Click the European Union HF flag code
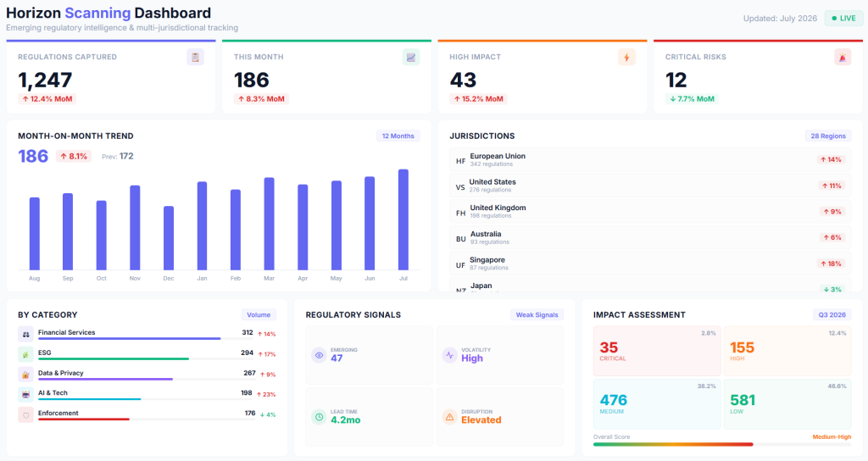The image size is (868, 461). point(460,161)
